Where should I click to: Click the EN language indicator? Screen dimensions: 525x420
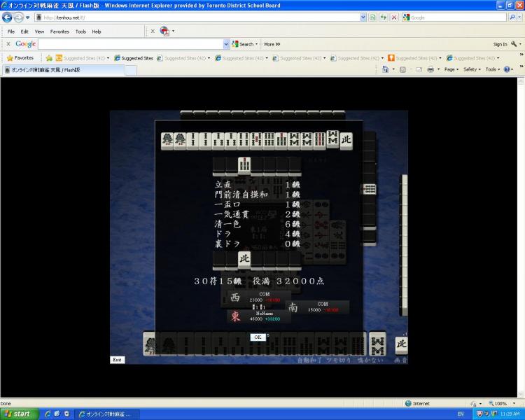[461, 414]
